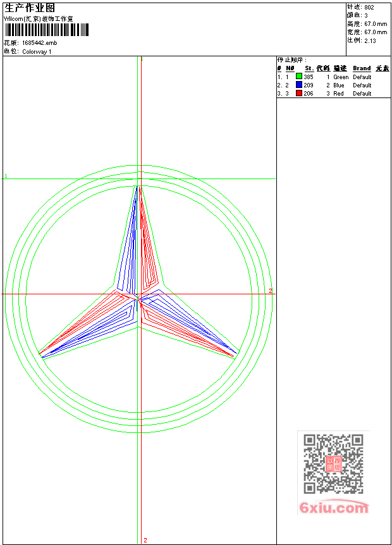Click the 'N#' column header
The width and height of the screenshot is (392, 545).
290,68
